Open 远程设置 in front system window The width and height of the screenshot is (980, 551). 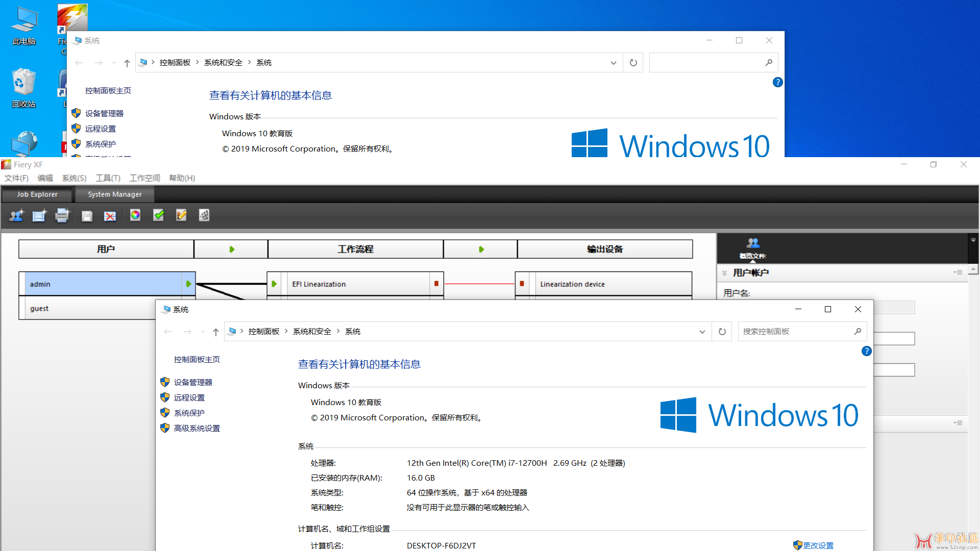click(x=189, y=397)
